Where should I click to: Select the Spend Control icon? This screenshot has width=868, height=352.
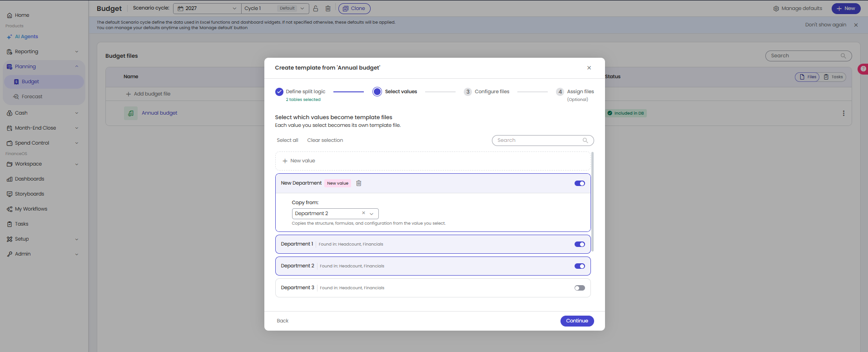click(x=10, y=143)
